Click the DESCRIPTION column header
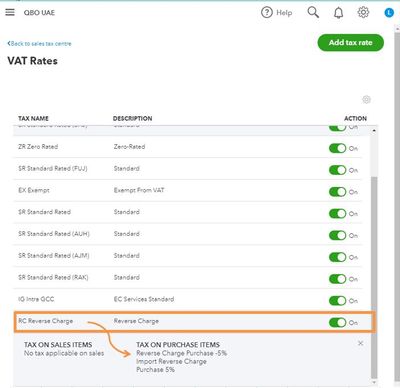The width and height of the screenshot is (400, 388). [x=132, y=118]
